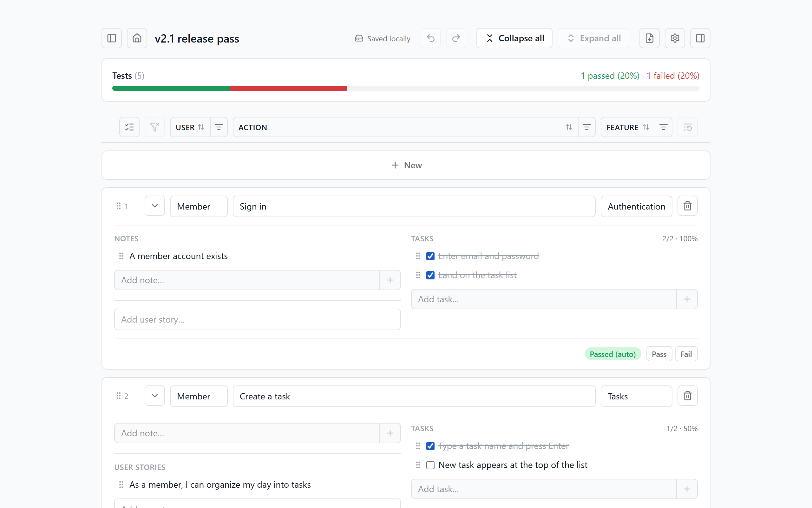
Task: Uncheck 'Type a task name and press Enter'
Action: [x=430, y=446]
